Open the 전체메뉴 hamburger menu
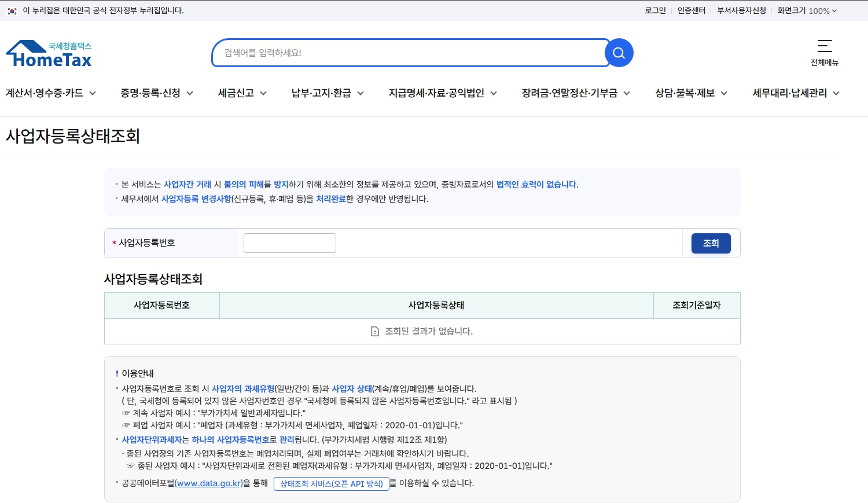Screen dimensions: 868x503 coord(824,53)
